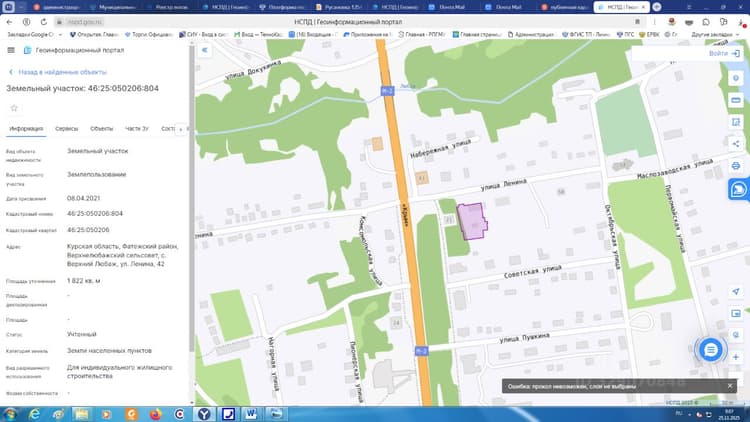This screenshot has height=422, width=750.
Task: Open Firefox from the Windows taskbar
Action: pyautogui.click(x=155, y=414)
